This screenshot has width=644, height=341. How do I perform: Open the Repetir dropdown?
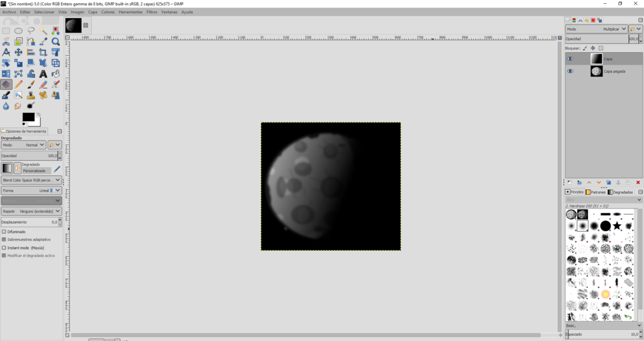[31, 211]
